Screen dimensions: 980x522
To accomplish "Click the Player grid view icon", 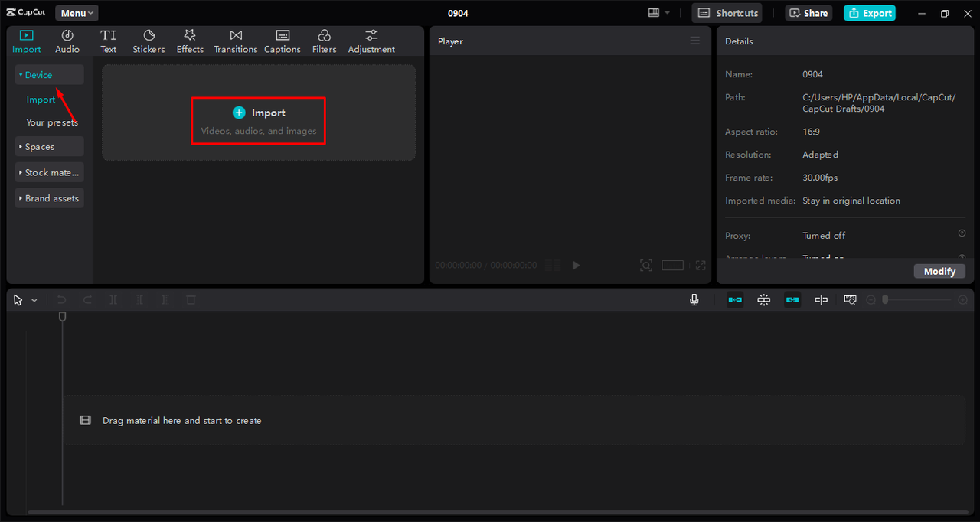I will (x=552, y=265).
